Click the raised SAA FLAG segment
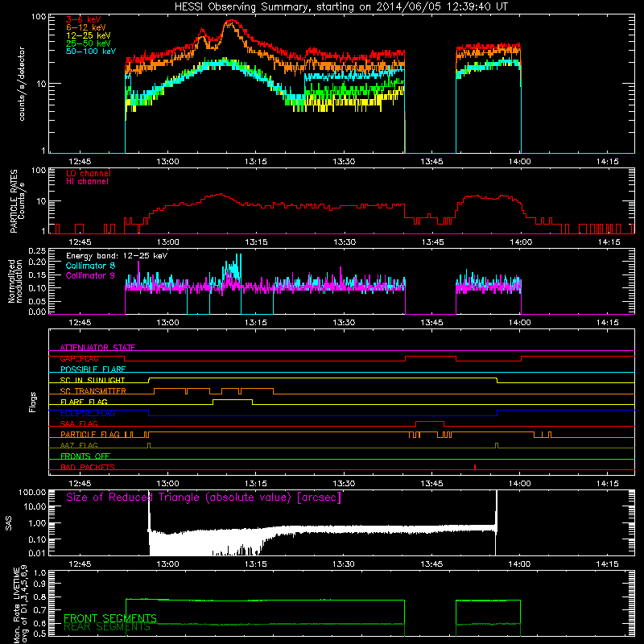 tap(430, 421)
